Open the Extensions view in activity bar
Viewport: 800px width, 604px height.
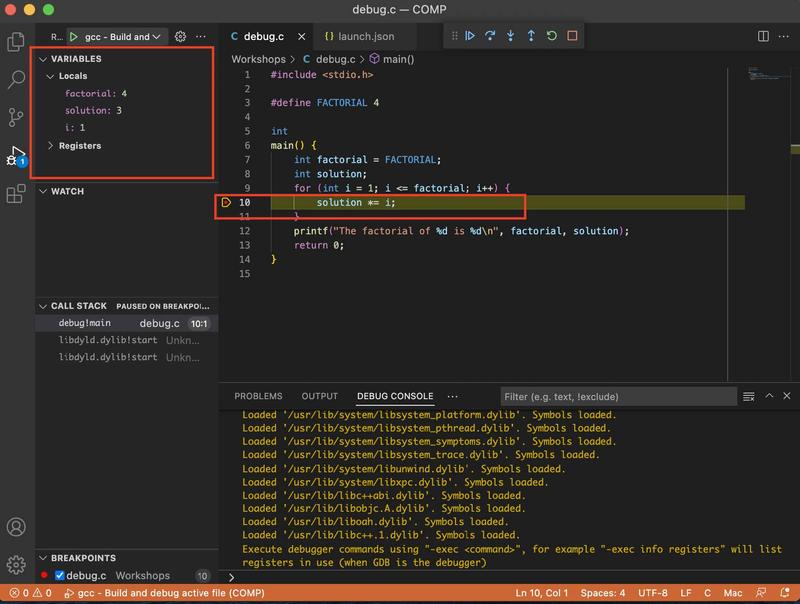click(16, 194)
